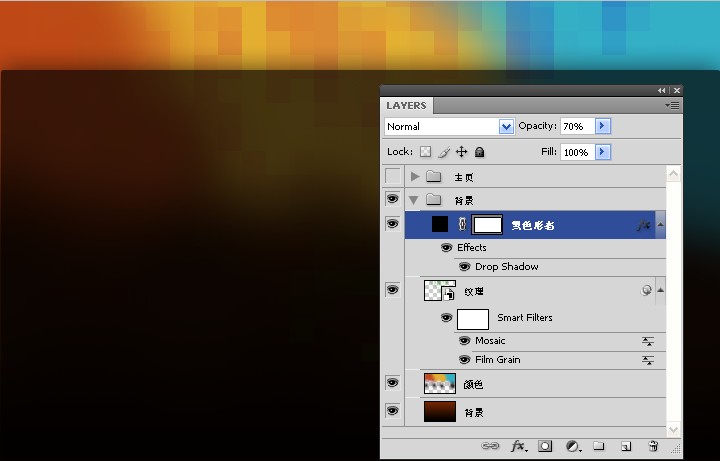
Task: Toggle Smart Filters visibility eye
Action: 446,318
